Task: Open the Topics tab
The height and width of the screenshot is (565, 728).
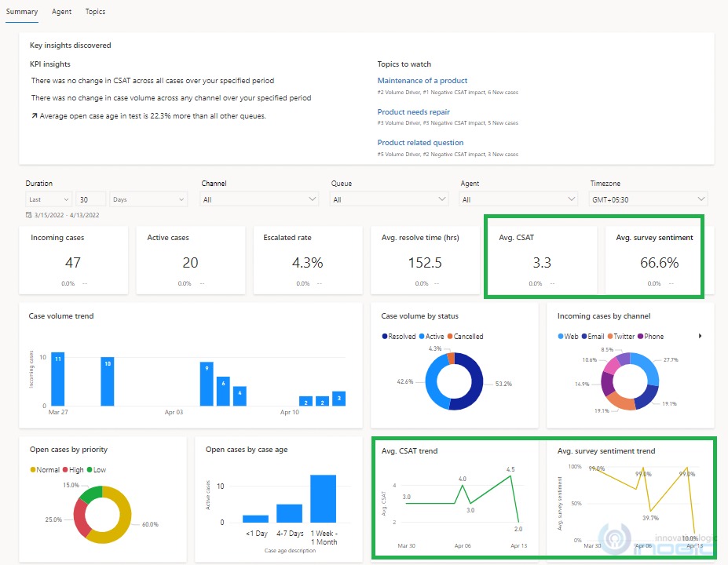Action: click(x=95, y=12)
